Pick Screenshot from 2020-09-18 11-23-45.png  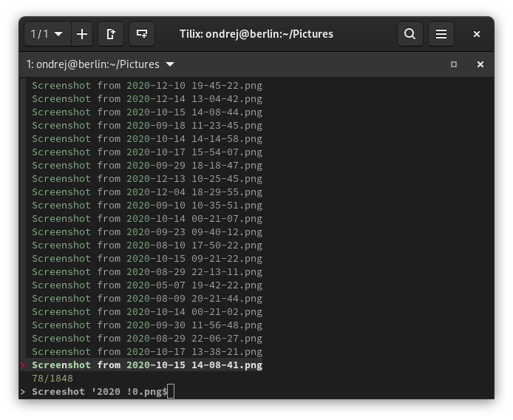click(146, 125)
